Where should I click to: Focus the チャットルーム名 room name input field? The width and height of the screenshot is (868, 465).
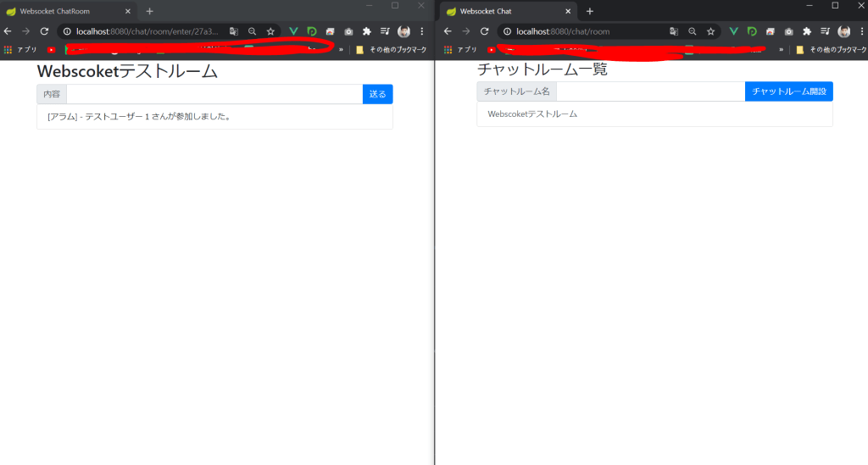click(x=650, y=91)
